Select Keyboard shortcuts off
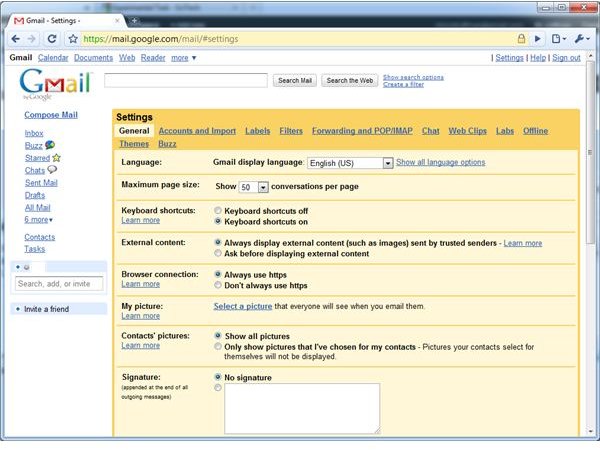 point(218,210)
